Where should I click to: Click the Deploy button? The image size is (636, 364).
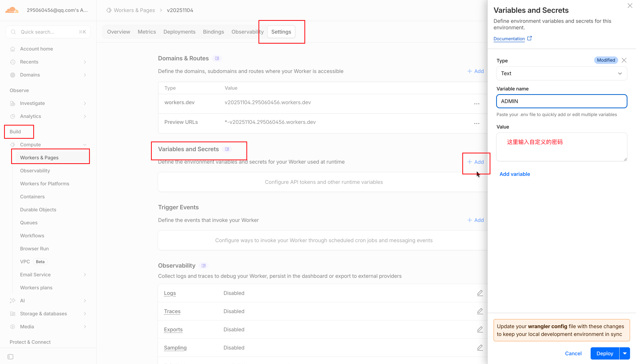pos(605,353)
